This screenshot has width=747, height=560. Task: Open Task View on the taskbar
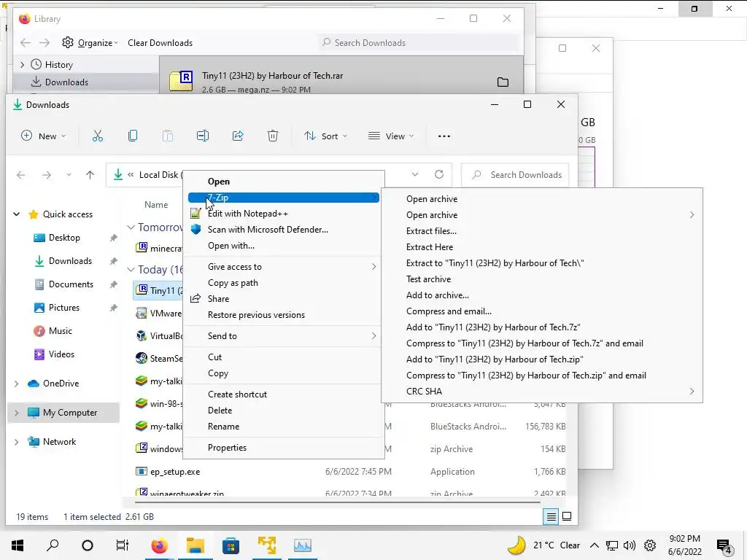[x=123, y=545]
